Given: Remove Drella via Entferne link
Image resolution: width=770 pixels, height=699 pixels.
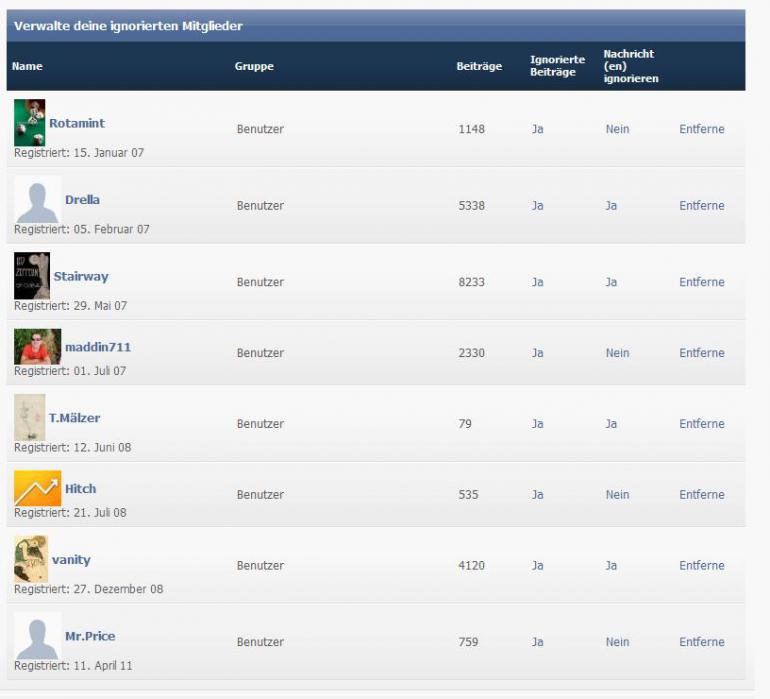Looking at the screenshot, I should pyautogui.click(x=702, y=205).
